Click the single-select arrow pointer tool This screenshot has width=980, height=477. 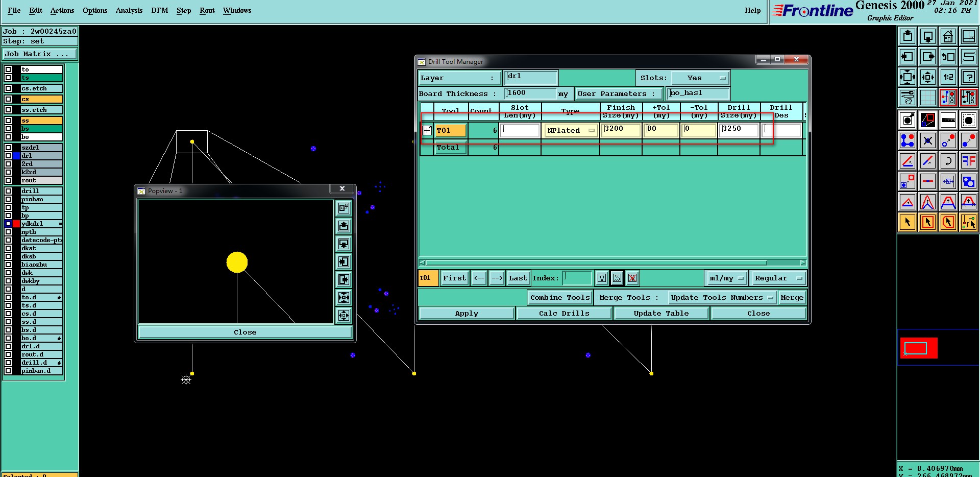(x=907, y=222)
